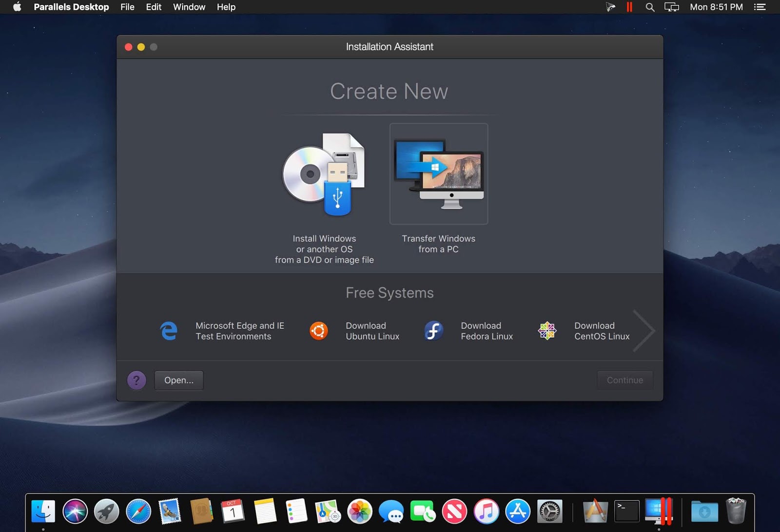This screenshot has width=780, height=532.
Task: Open the Edit menu
Action: click(154, 7)
